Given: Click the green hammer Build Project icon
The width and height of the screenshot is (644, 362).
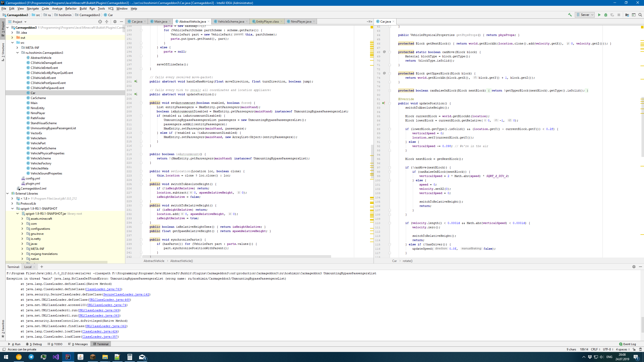Looking at the screenshot, I should coord(570,15).
